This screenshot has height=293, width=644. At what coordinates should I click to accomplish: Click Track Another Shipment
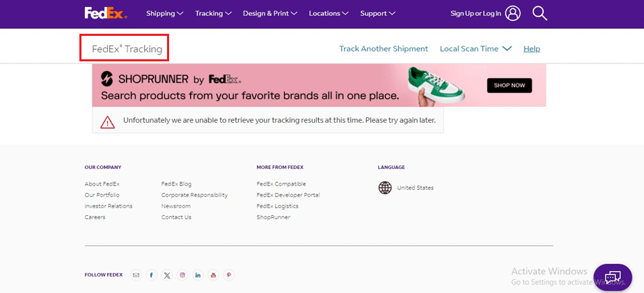tap(384, 49)
